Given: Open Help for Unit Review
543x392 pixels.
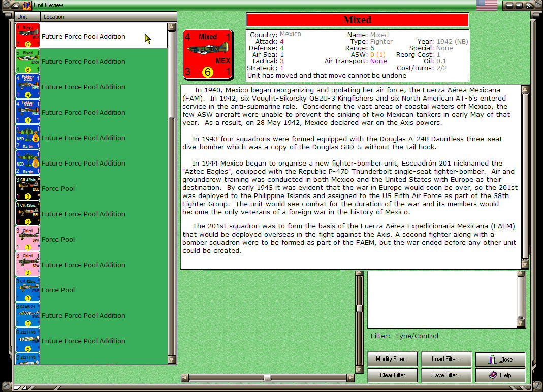Looking at the screenshot, I should (500, 375).
